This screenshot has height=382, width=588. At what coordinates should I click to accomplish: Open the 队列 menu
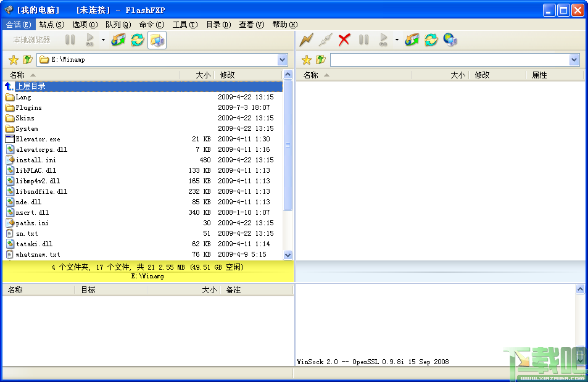point(118,25)
